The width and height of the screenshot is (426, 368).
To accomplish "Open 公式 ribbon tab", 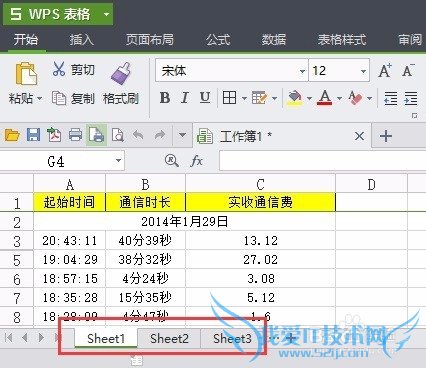I will [x=218, y=40].
